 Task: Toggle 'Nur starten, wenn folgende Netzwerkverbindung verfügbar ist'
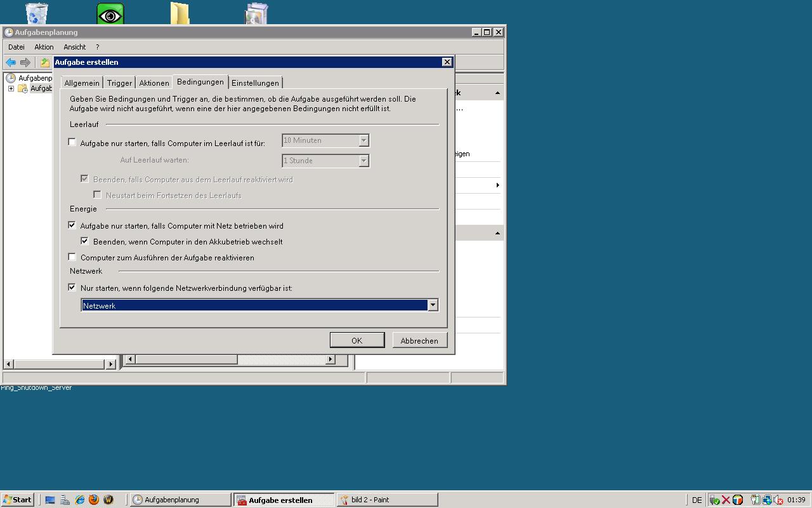(x=72, y=287)
